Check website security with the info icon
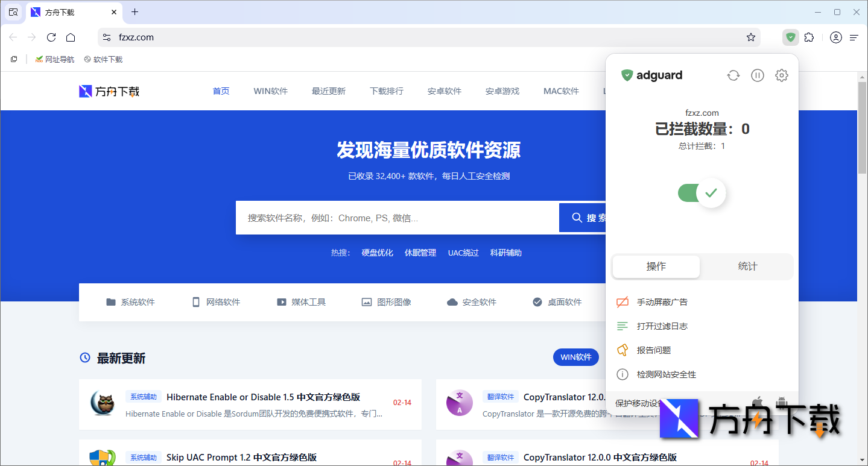 coord(667,374)
